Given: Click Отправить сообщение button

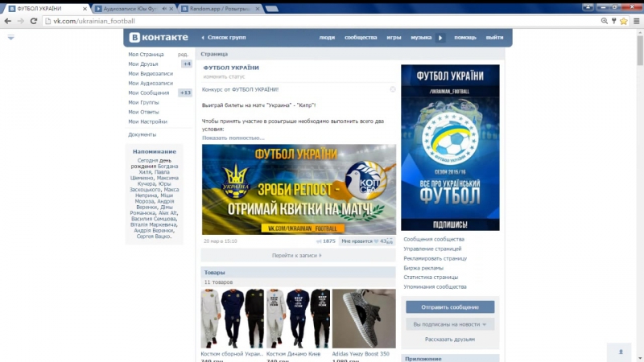Looking at the screenshot, I should tap(450, 307).
